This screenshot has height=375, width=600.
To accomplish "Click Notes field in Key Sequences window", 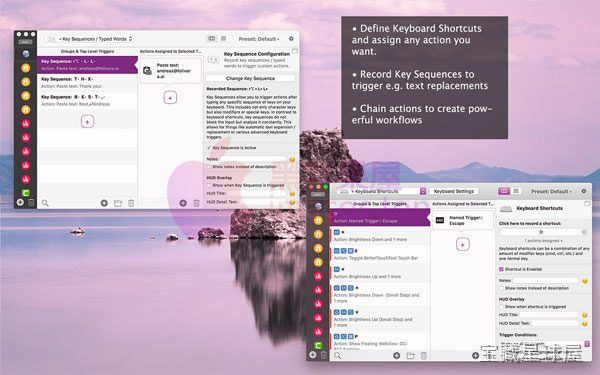I will point(253,159).
